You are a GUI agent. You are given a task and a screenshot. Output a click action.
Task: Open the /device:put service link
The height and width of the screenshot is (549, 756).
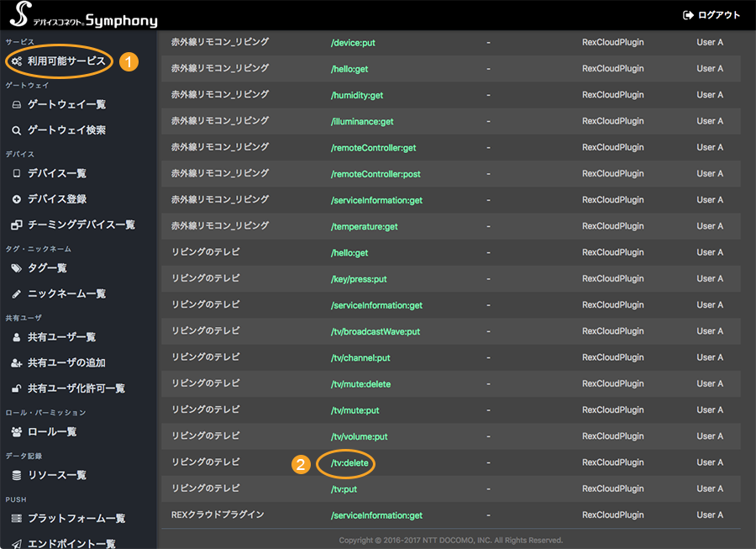point(353,42)
